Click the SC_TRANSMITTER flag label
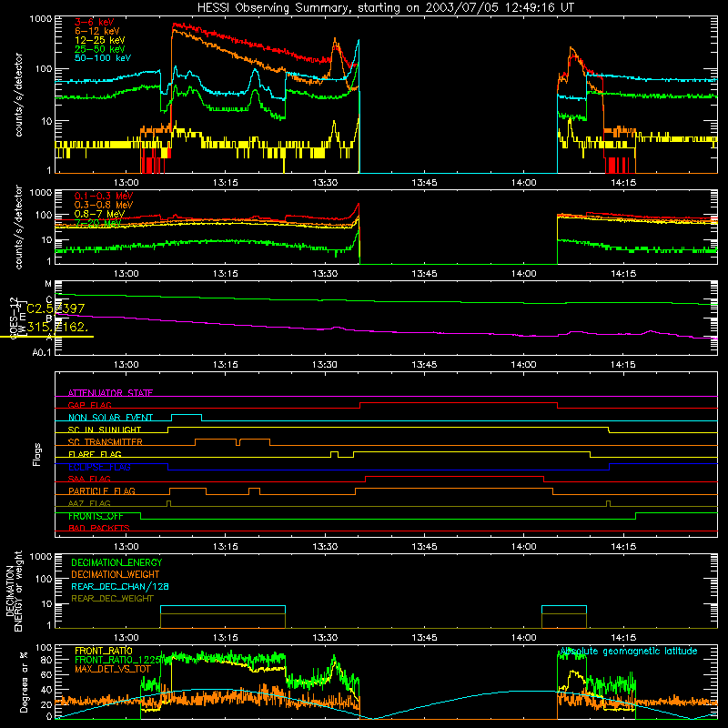The image size is (728, 728). click(106, 441)
